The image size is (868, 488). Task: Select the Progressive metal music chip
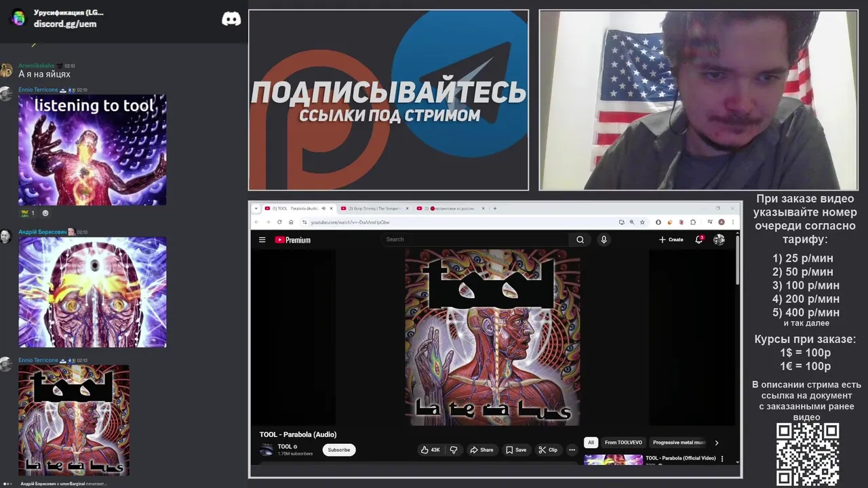pyautogui.click(x=679, y=443)
